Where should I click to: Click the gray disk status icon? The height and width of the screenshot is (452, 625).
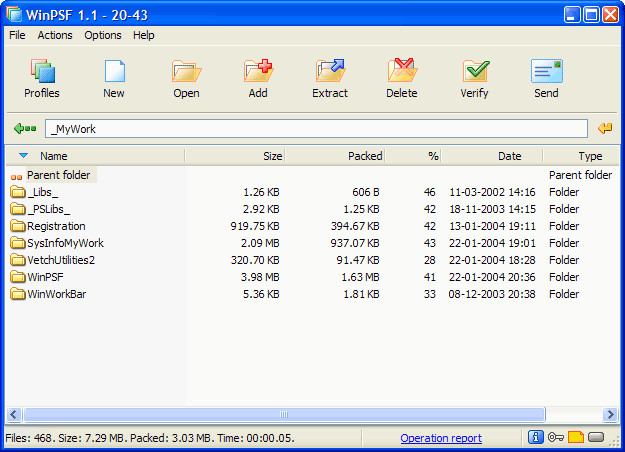tap(596, 437)
